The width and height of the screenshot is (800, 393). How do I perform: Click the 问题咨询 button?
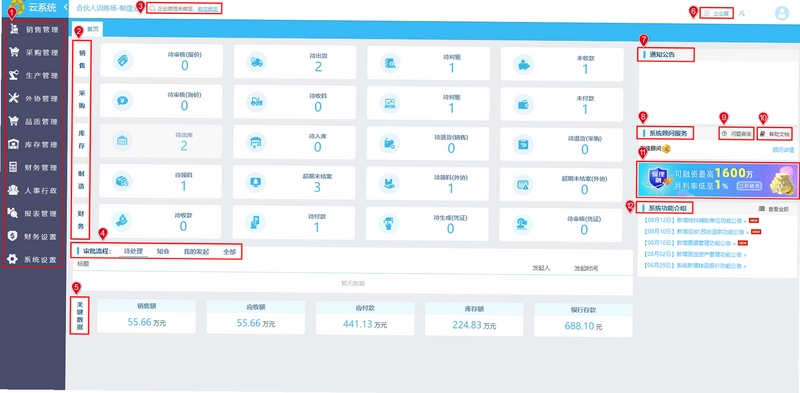click(x=736, y=134)
